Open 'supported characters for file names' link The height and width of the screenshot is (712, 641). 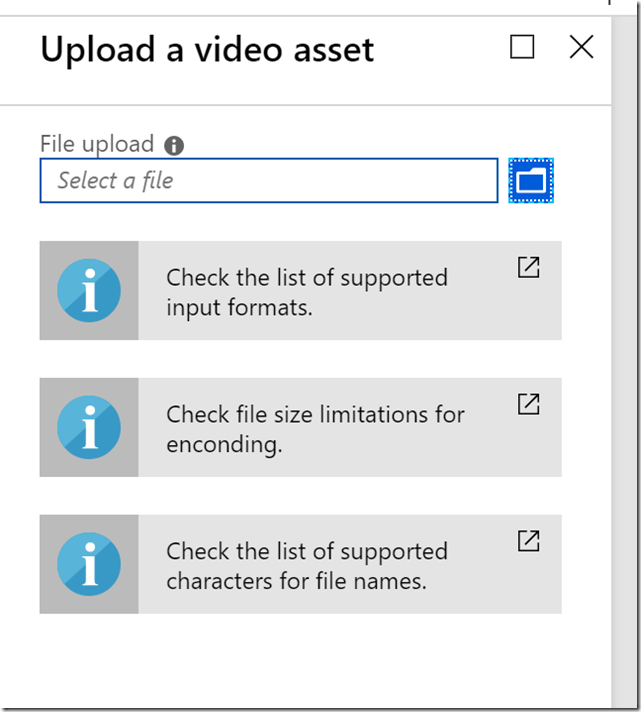(306, 565)
